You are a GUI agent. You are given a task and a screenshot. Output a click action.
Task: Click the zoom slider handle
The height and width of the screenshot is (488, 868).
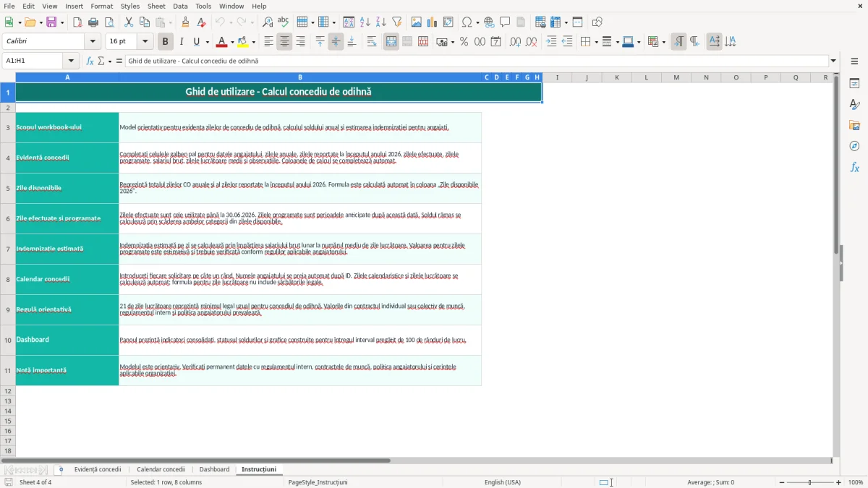(810, 482)
